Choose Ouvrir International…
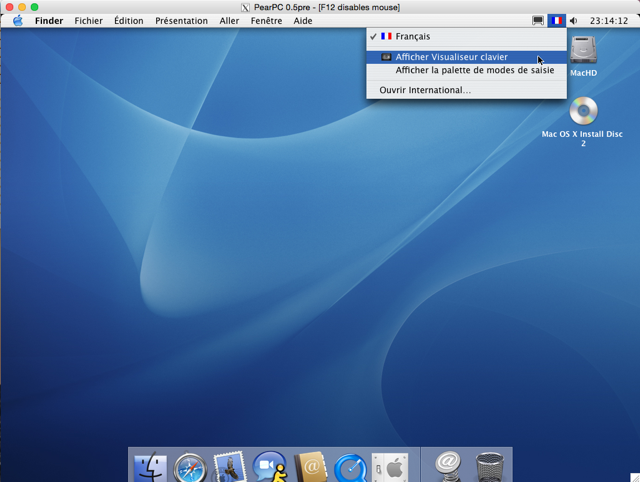 click(467, 90)
